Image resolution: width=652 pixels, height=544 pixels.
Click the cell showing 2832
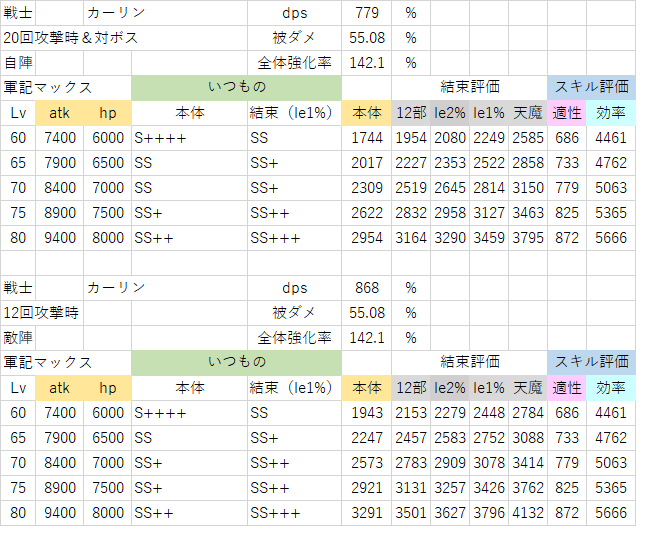coord(411,213)
